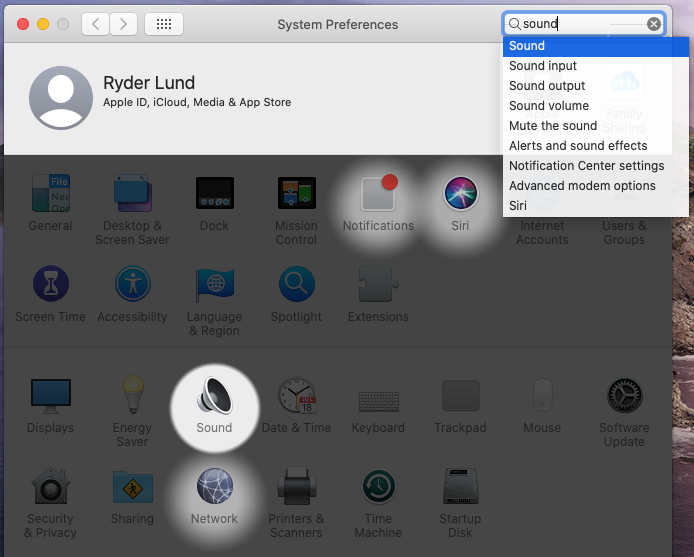Close the System Preferences window
Image resolution: width=694 pixels, height=557 pixels.
coord(23,24)
